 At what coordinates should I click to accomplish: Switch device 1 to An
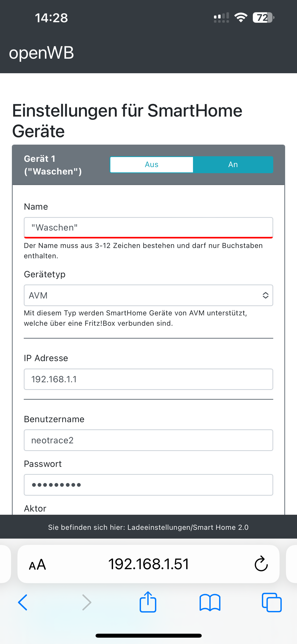(233, 164)
